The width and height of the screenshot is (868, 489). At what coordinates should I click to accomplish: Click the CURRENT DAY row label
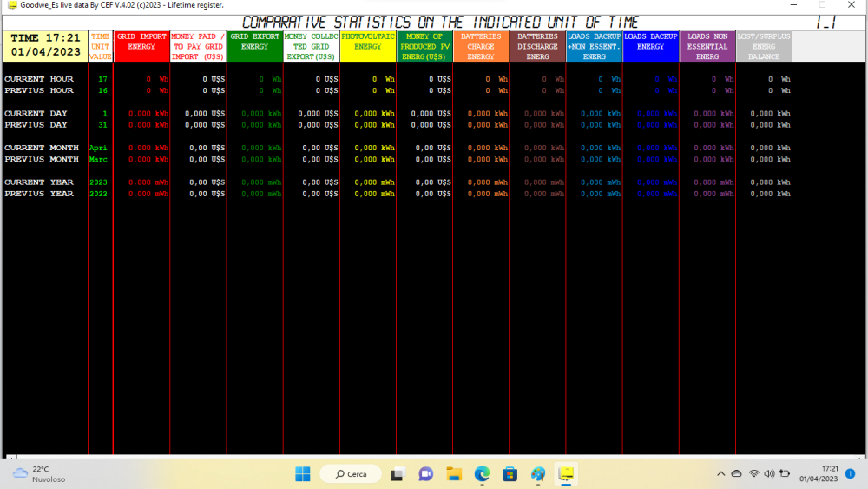[x=36, y=113]
